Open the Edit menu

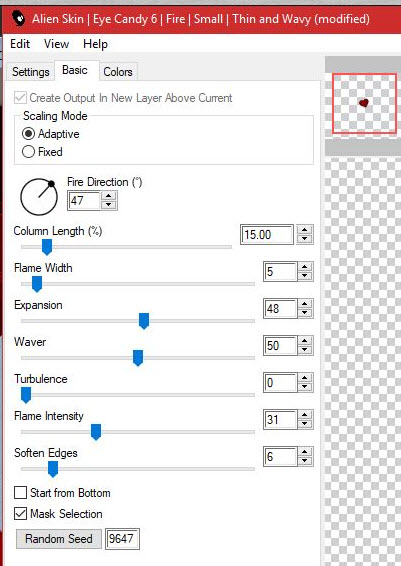pyautogui.click(x=20, y=44)
